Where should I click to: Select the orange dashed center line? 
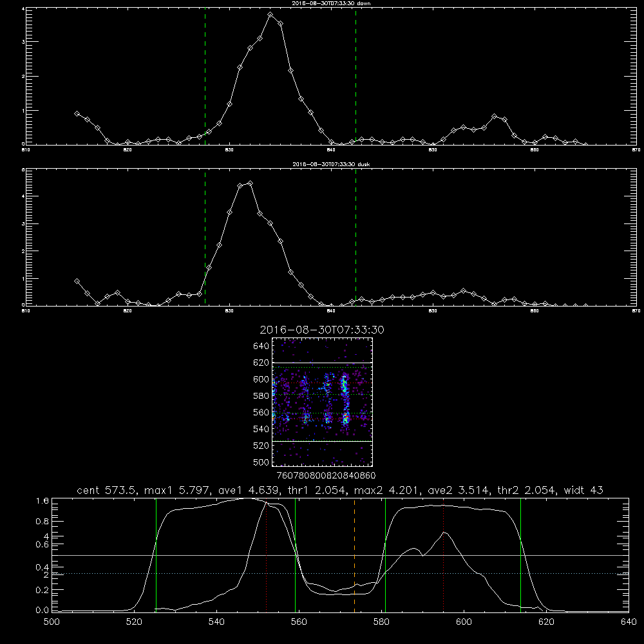tap(354, 554)
